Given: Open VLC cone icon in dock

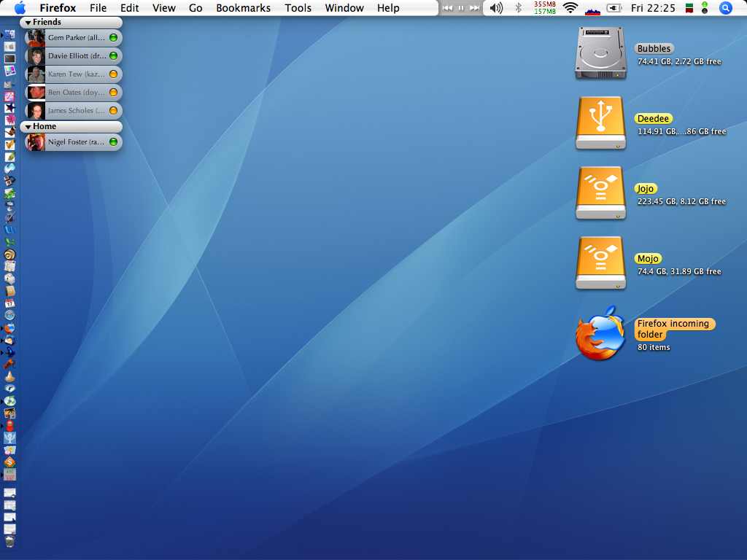Looking at the screenshot, I should pyautogui.click(x=9, y=377).
